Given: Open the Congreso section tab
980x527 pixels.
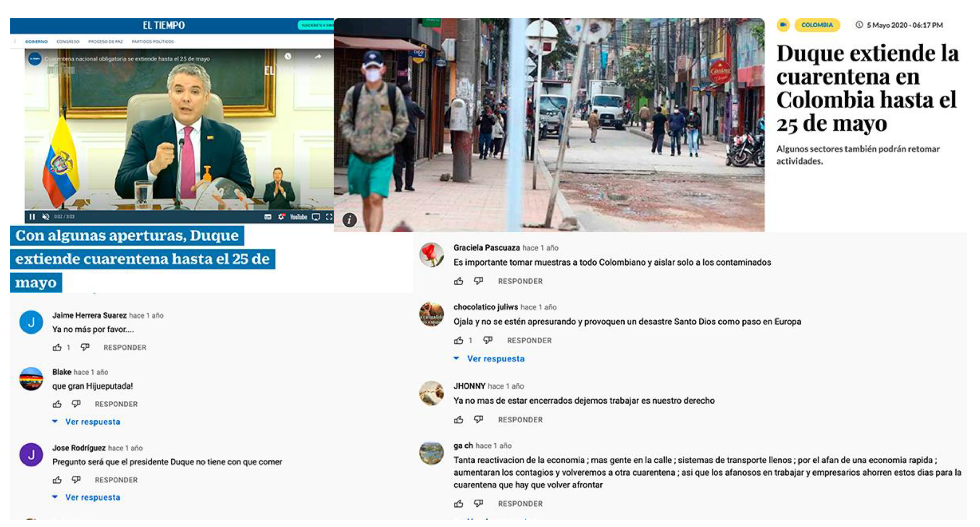Looking at the screenshot, I should click(68, 42).
